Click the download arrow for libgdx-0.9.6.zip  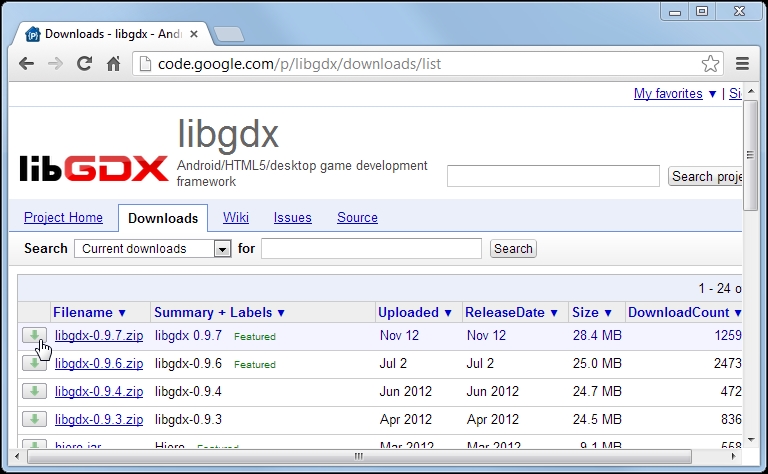[34, 363]
